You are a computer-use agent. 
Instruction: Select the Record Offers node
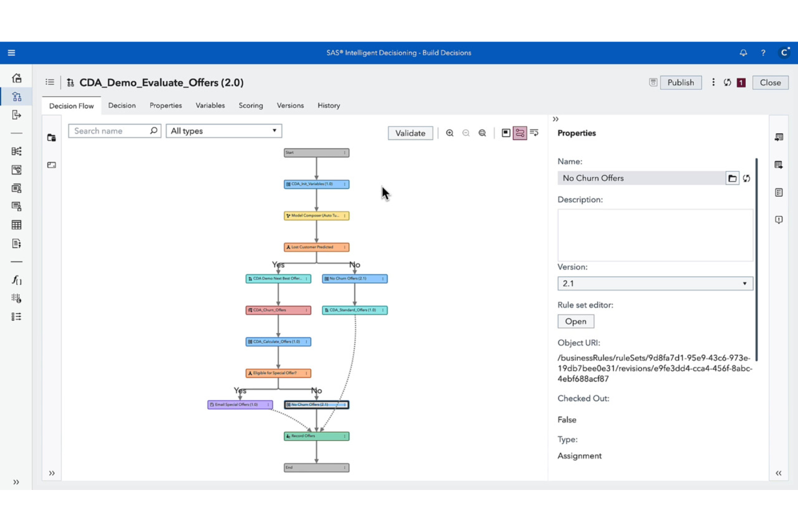tap(317, 436)
